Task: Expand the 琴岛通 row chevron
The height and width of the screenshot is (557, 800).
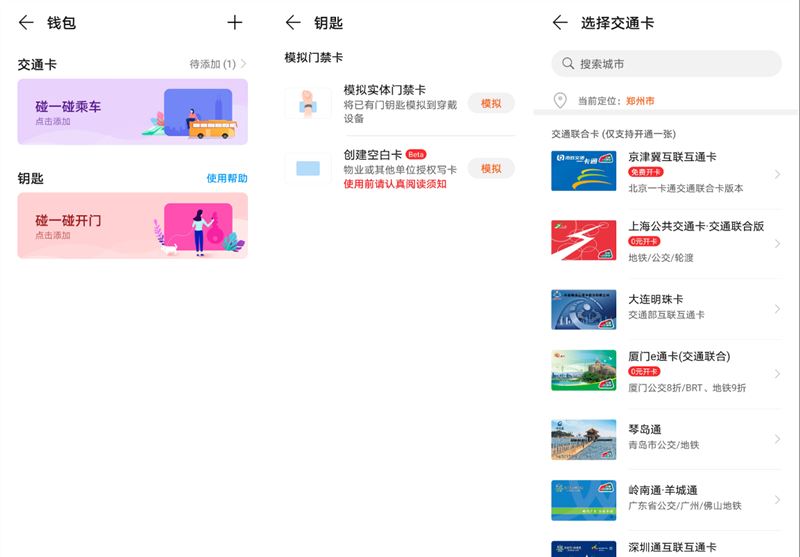Action: [777, 439]
